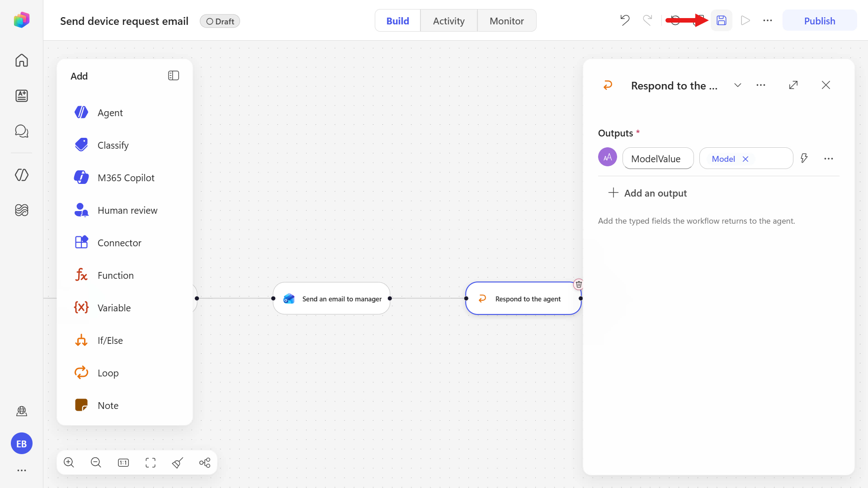Select the Respond to the agent node
868x488 pixels.
(523, 299)
